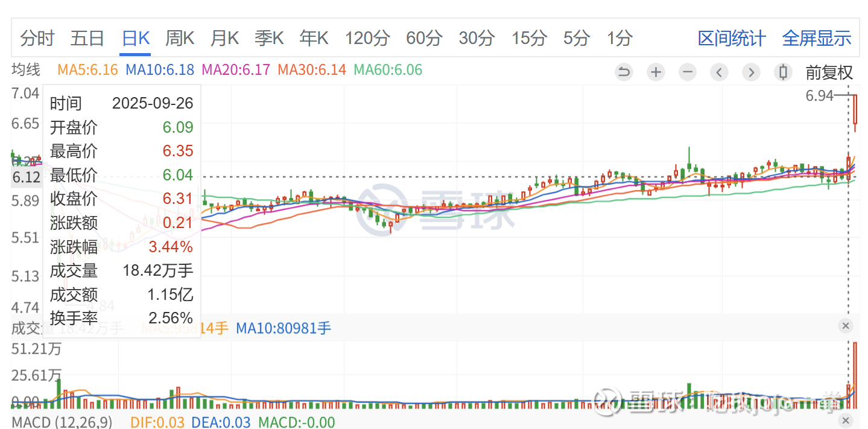The image size is (868, 429).
Task: Click the 均线 indicator label
Action: [26, 70]
